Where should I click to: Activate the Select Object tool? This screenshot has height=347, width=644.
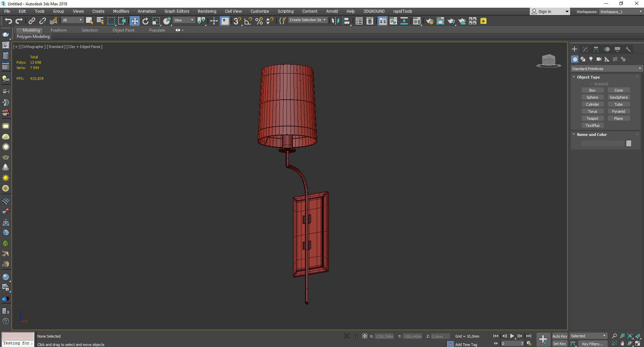[89, 21]
